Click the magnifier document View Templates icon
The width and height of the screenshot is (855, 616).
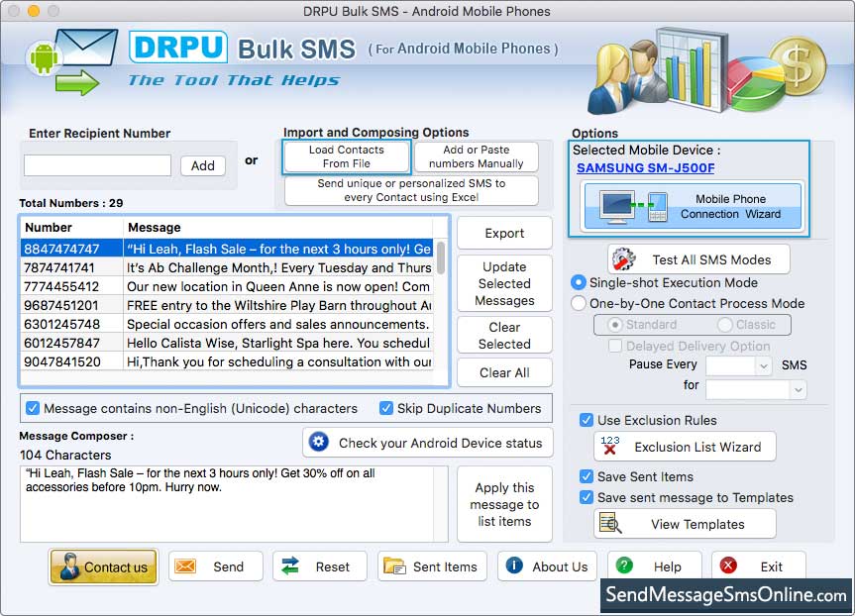[x=610, y=523]
